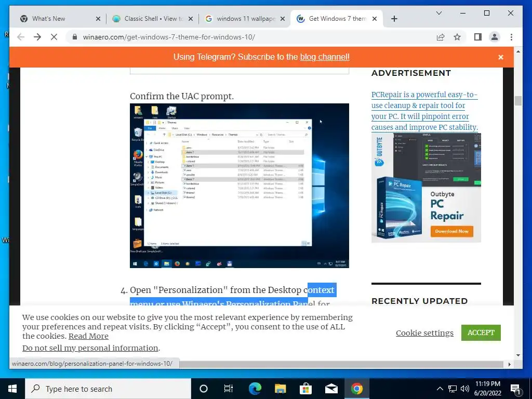Click the highlighted context menu text
The height and width of the screenshot is (399, 532).
click(x=322, y=290)
